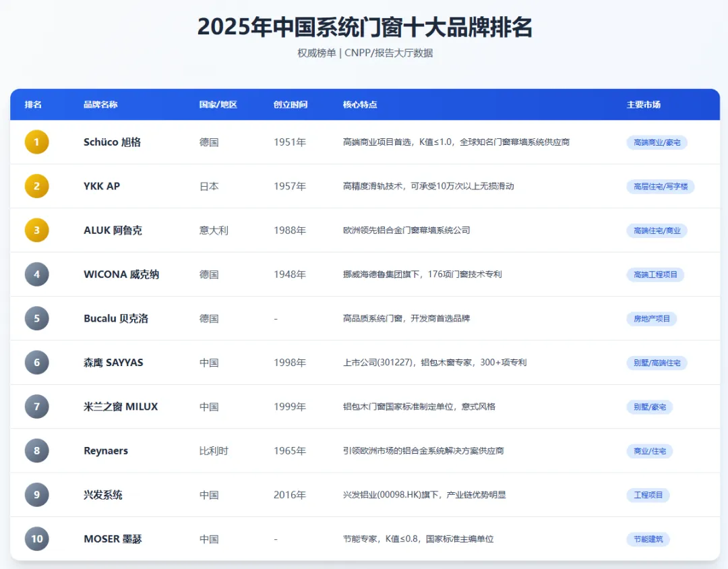Click brand name WICONA 威克纳
The height and width of the screenshot is (569, 728).
click(121, 274)
